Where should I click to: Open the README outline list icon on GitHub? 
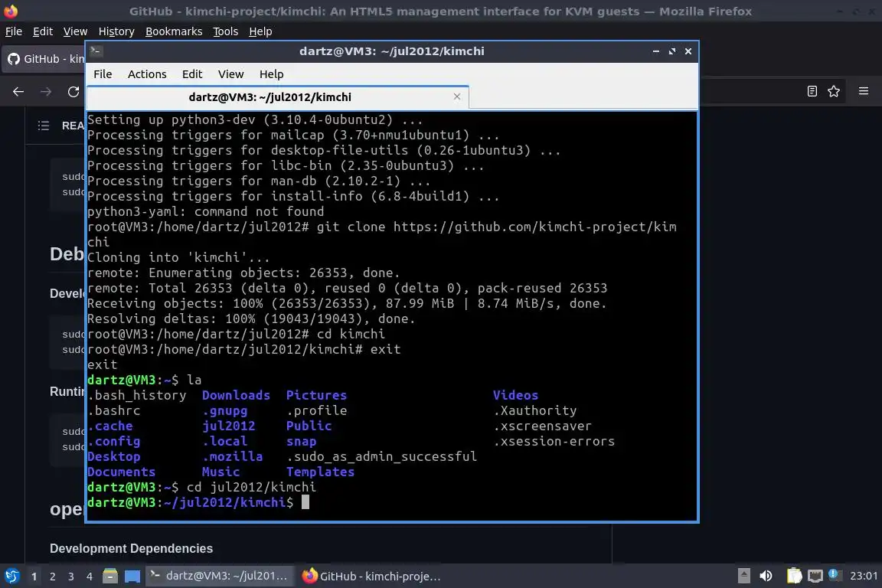point(44,126)
